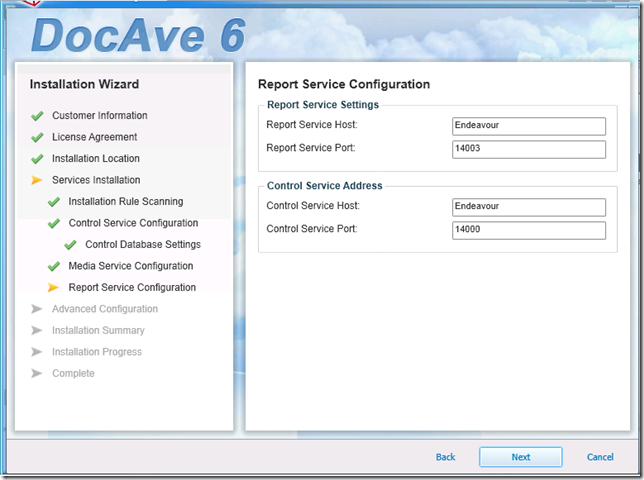Click the "Report Service Port:" label
The width and height of the screenshot is (644, 480).
coord(310,147)
